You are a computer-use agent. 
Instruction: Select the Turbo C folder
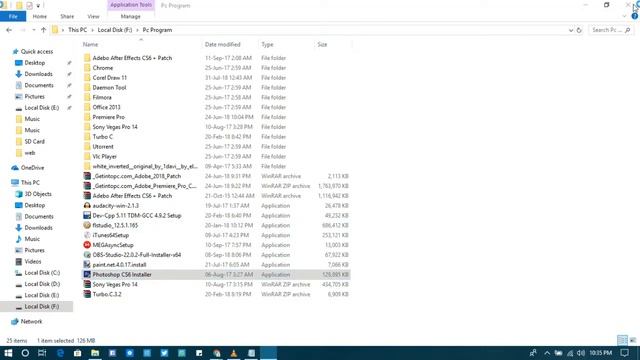102,137
